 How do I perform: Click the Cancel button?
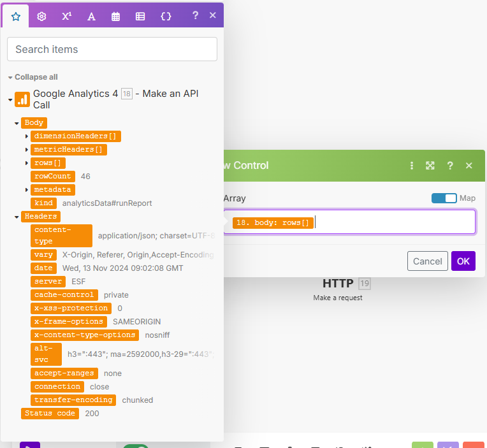coord(427,261)
